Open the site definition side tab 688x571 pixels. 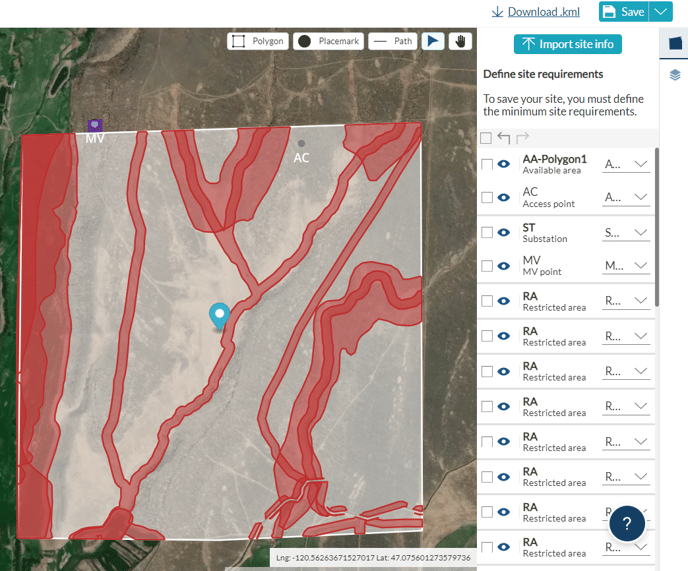click(675, 44)
